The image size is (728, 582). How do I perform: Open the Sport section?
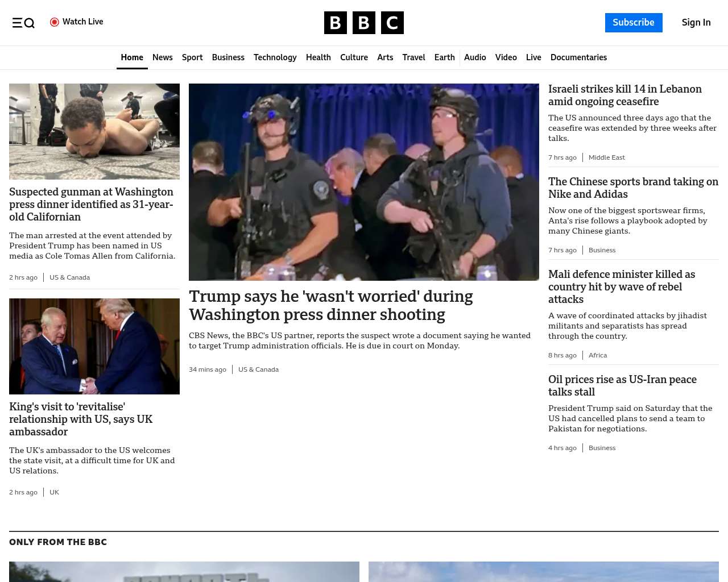[x=192, y=57]
